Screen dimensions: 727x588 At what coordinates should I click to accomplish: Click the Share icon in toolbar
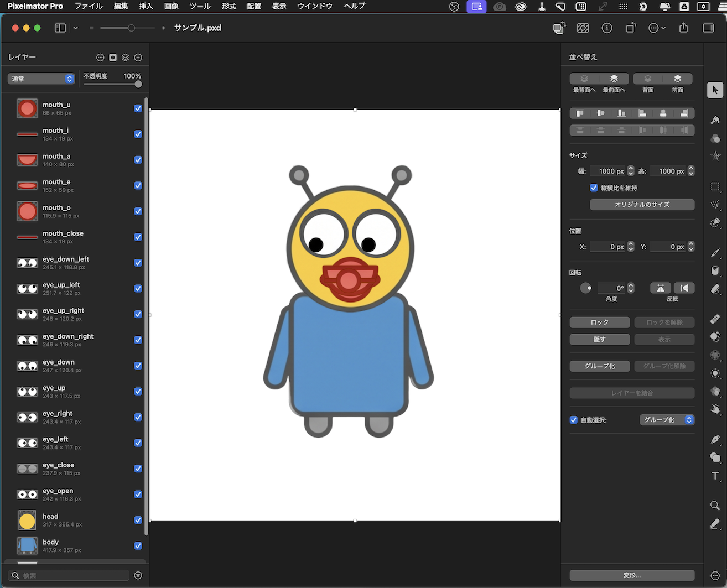tap(683, 28)
